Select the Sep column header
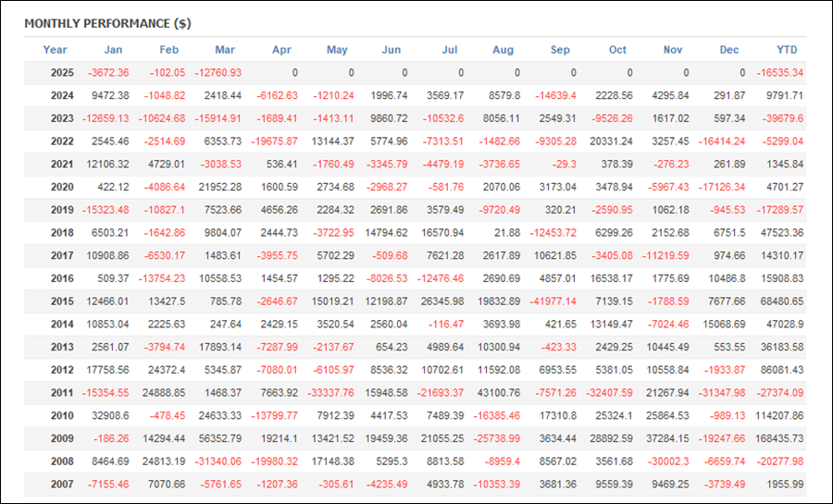Screen dimensions: 833x504 (x=560, y=50)
